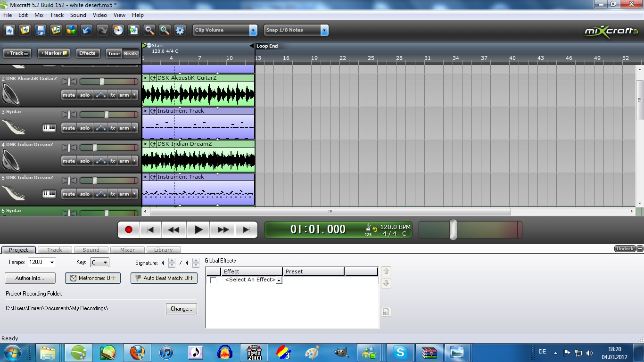Open the File menu
This screenshot has height=362, width=644.
[x=8, y=15]
